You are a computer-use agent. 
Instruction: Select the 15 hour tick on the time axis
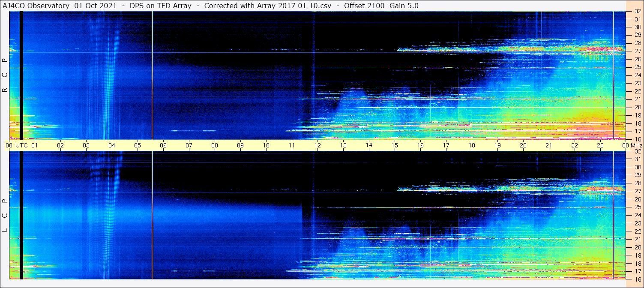click(395, 145)
